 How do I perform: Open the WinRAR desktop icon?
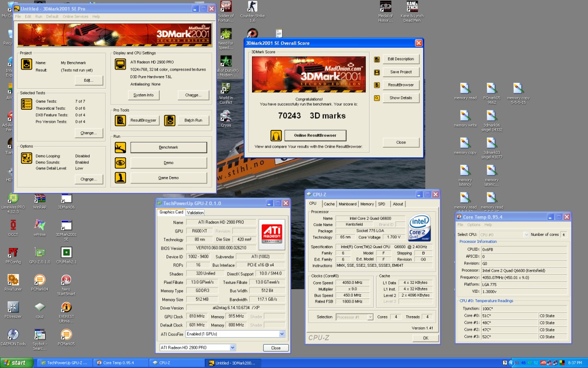point(40,201)
